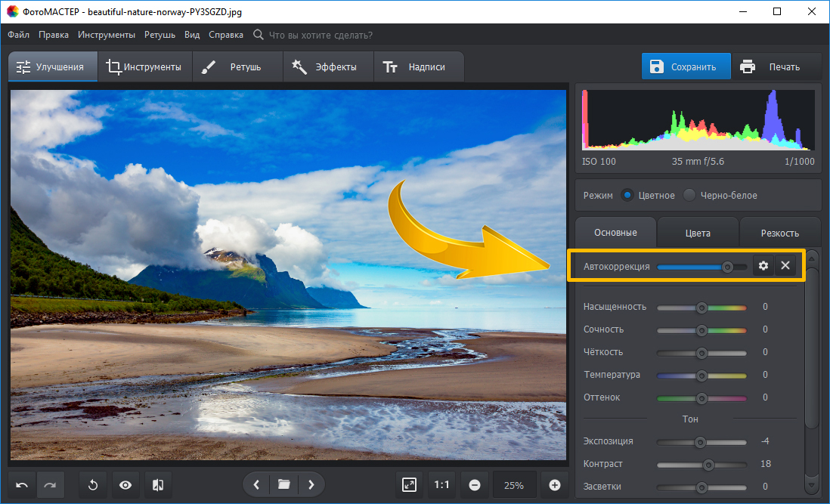
Task: Adjust the Насыщенность slider
Action: click(x=702, y=308)
